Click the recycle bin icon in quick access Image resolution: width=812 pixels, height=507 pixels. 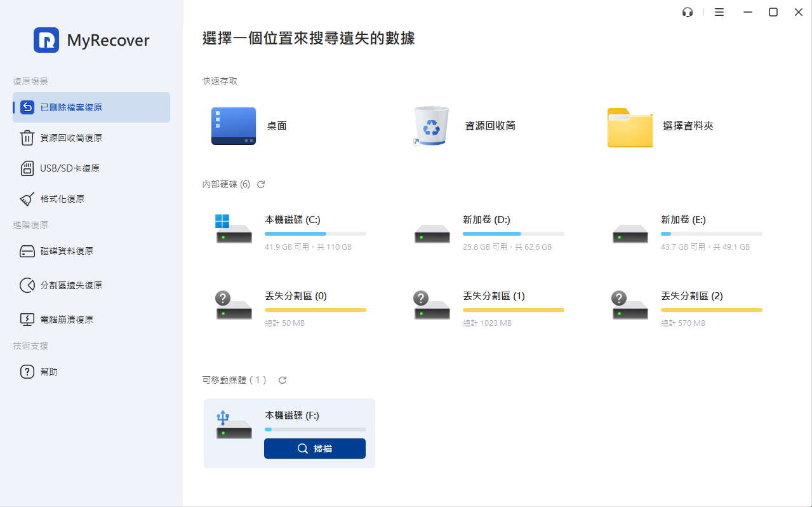[431, 126]
